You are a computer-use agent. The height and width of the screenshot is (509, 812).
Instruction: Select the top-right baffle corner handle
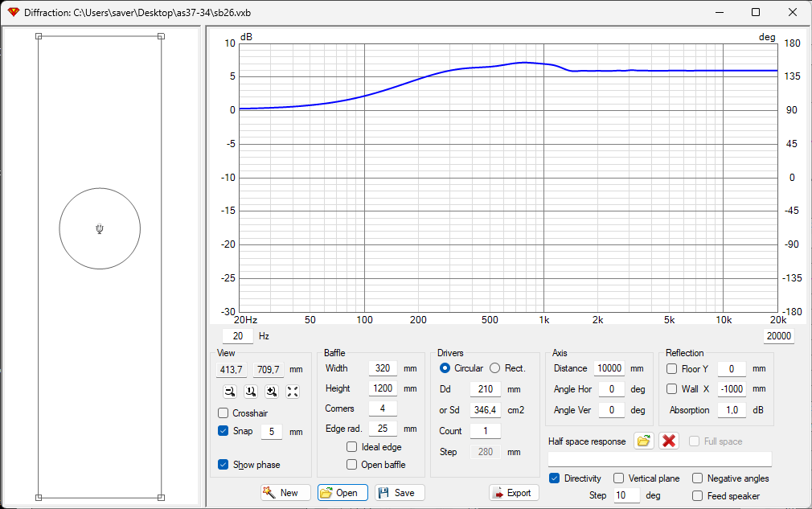[x=161, y=36]
